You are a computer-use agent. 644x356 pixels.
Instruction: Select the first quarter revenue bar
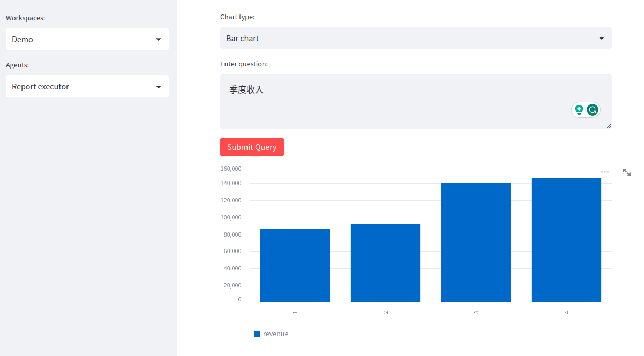click(295, 265)
